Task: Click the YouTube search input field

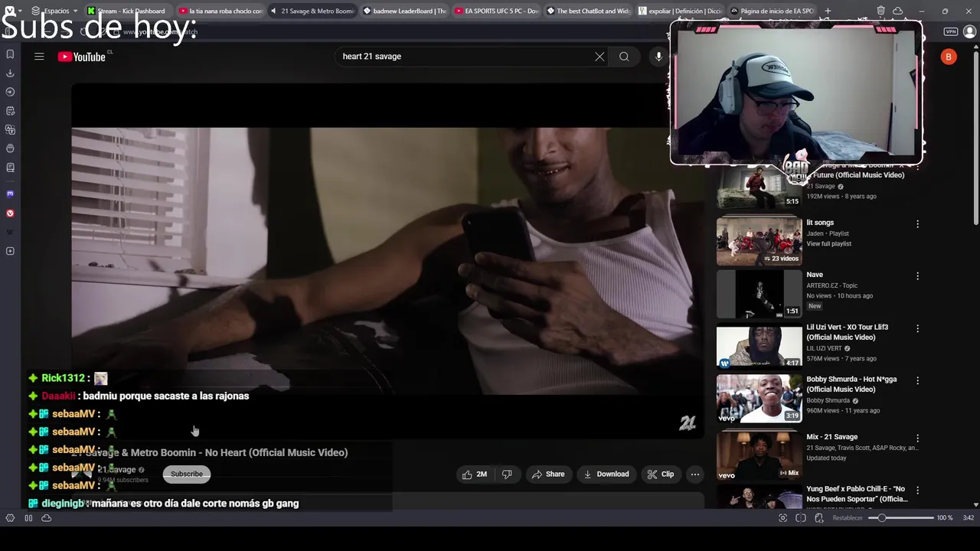Action: tap(463, 57)
